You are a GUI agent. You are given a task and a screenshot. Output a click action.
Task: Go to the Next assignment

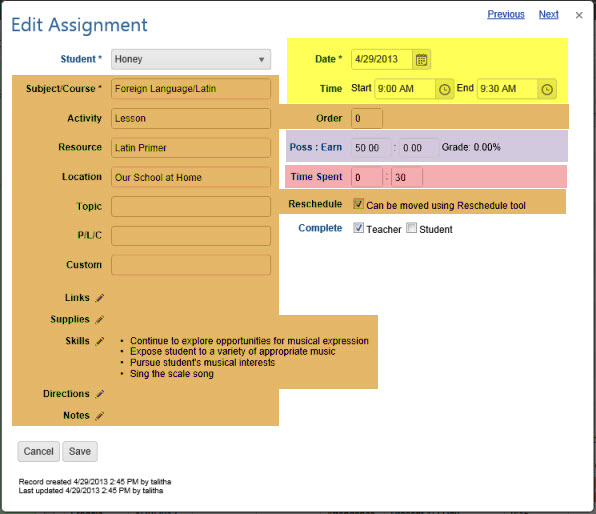pyautogui.click(x=548, y=14)
